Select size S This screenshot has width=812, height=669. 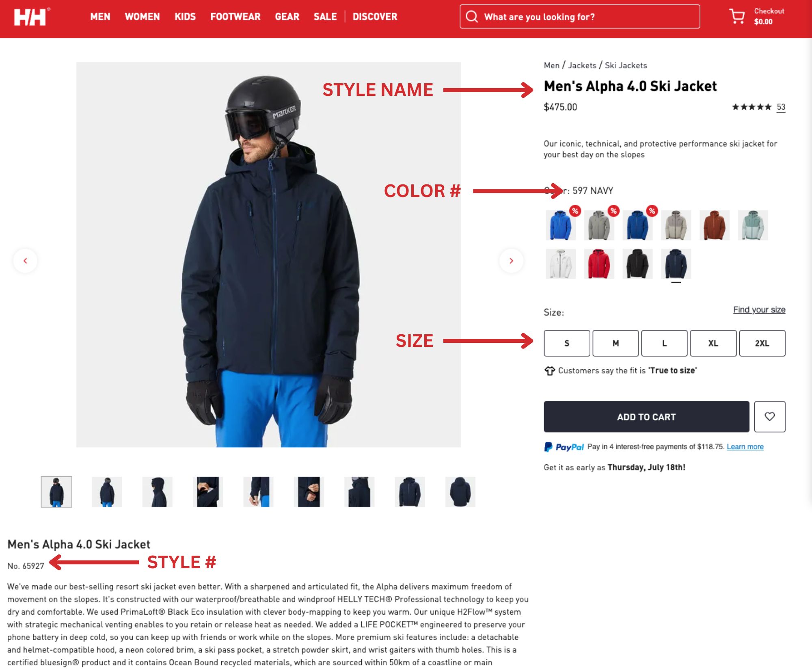[567, 343]
